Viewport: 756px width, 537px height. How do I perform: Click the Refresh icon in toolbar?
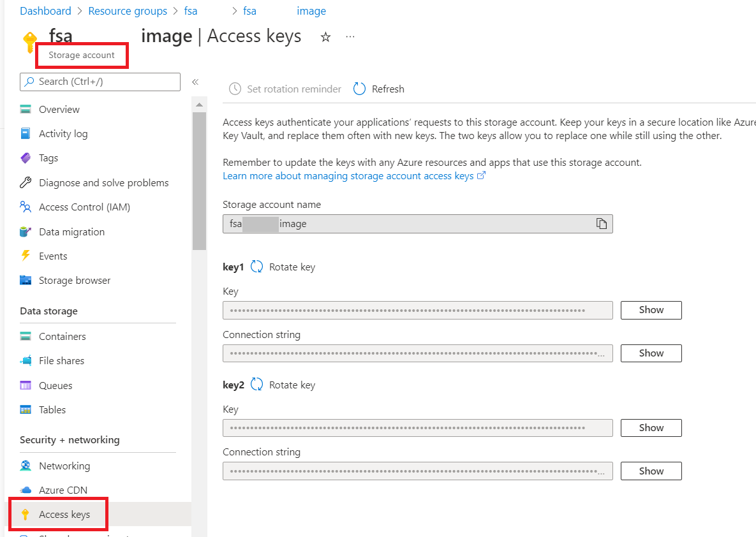click(360, 89)
